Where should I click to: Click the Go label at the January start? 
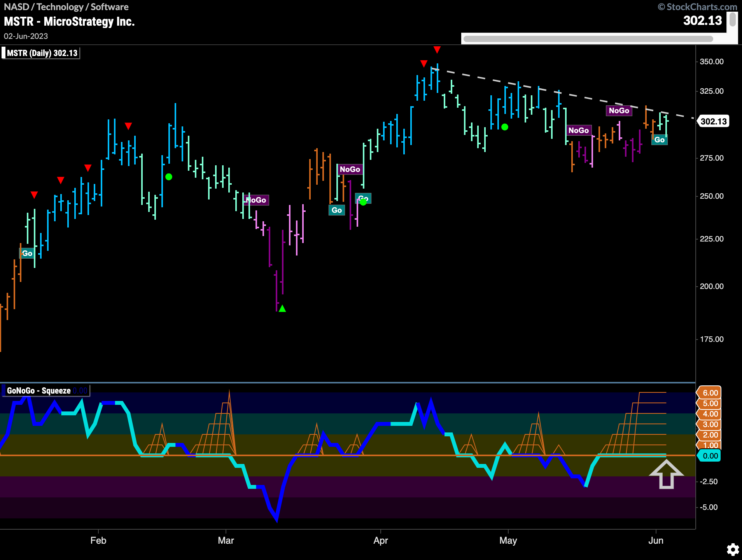(x=27, y=253)
